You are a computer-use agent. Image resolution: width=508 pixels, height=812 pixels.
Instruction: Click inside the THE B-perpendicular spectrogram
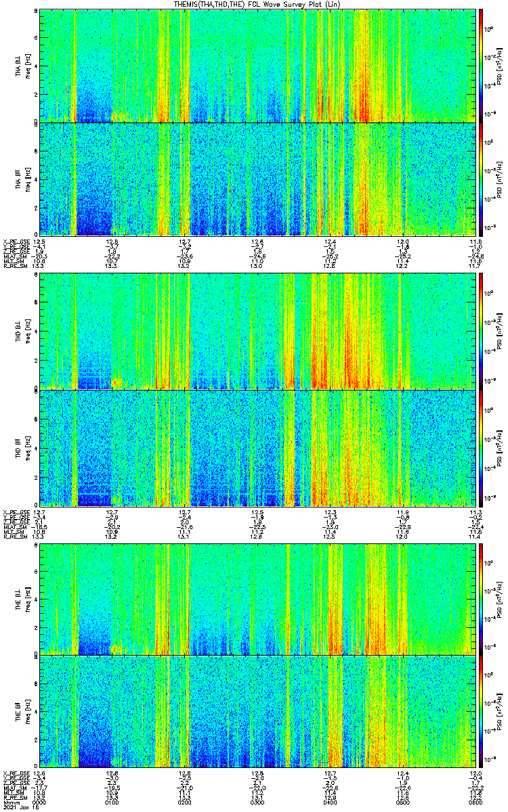[x=257, y=599]
